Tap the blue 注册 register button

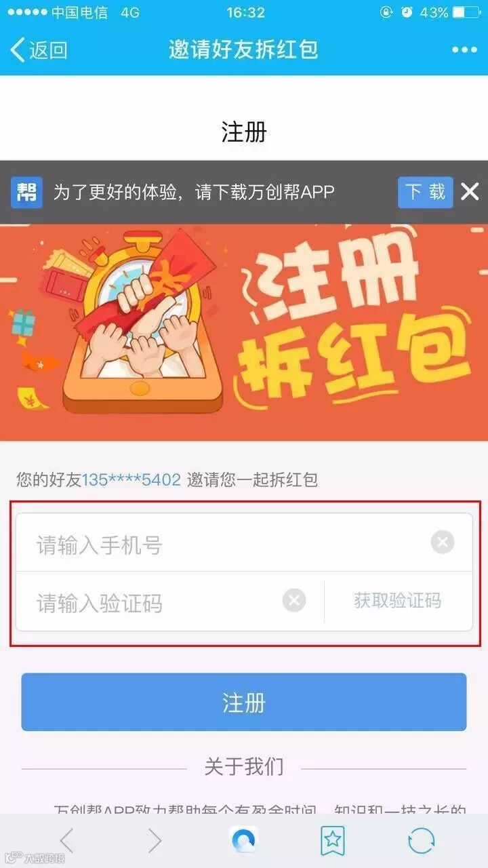(244, 702)
